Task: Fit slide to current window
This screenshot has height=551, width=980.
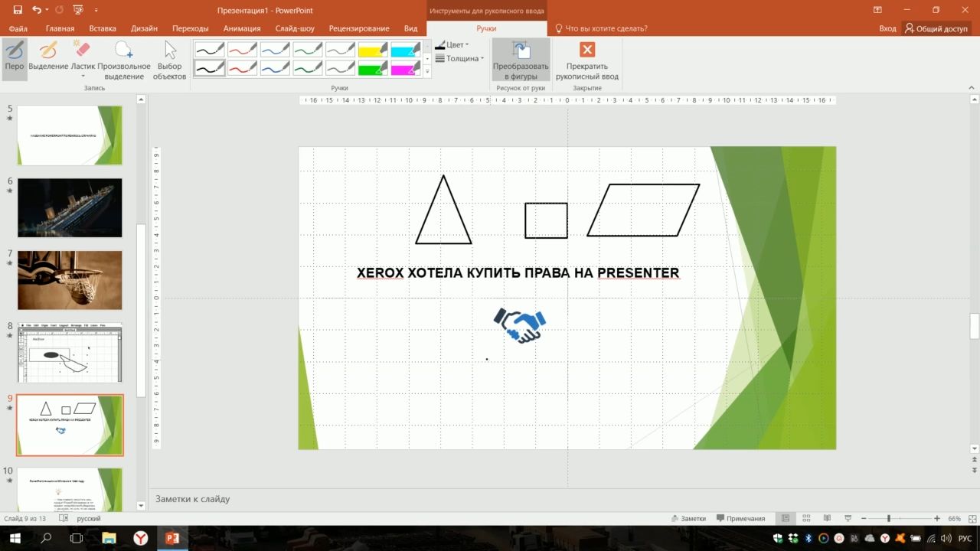Action: tap(972, 518)
